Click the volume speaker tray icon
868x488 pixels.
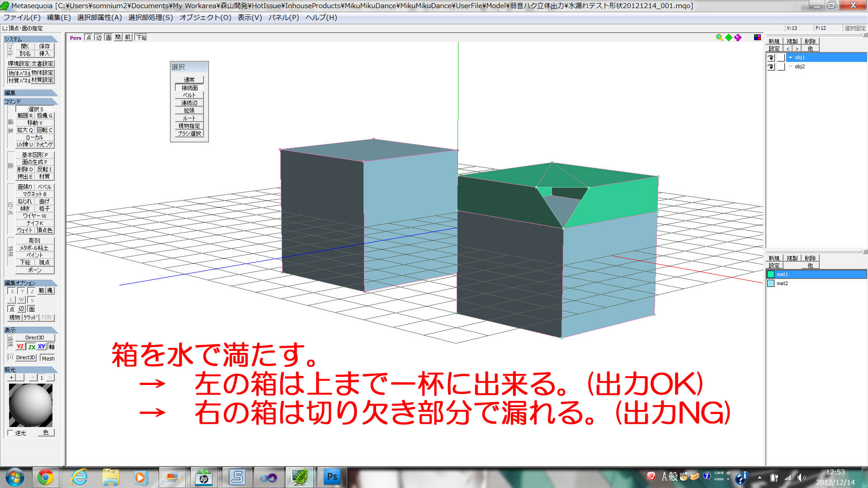coord(801,478)
